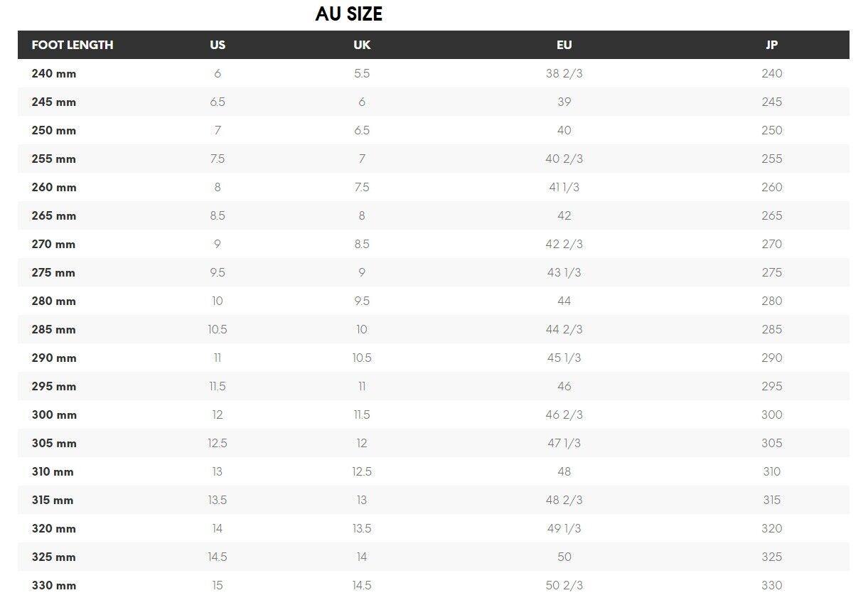Click the EU size 47 1/3 cell
Viewport: 868px width, 610px height.
[x=564, y=443]
